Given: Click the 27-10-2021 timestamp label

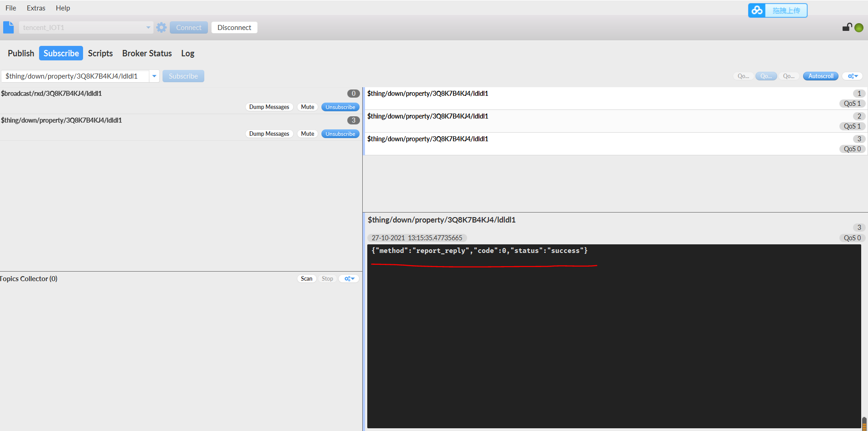Looking at the screenshot, I should pyautogui.click(x=417, y=238).
